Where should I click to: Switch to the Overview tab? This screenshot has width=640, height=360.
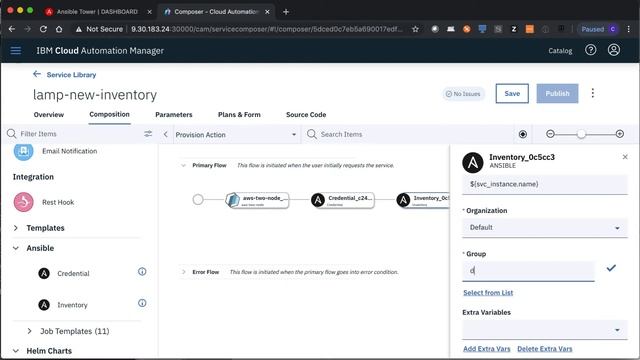pyautogui.click(x=49, y=115)
